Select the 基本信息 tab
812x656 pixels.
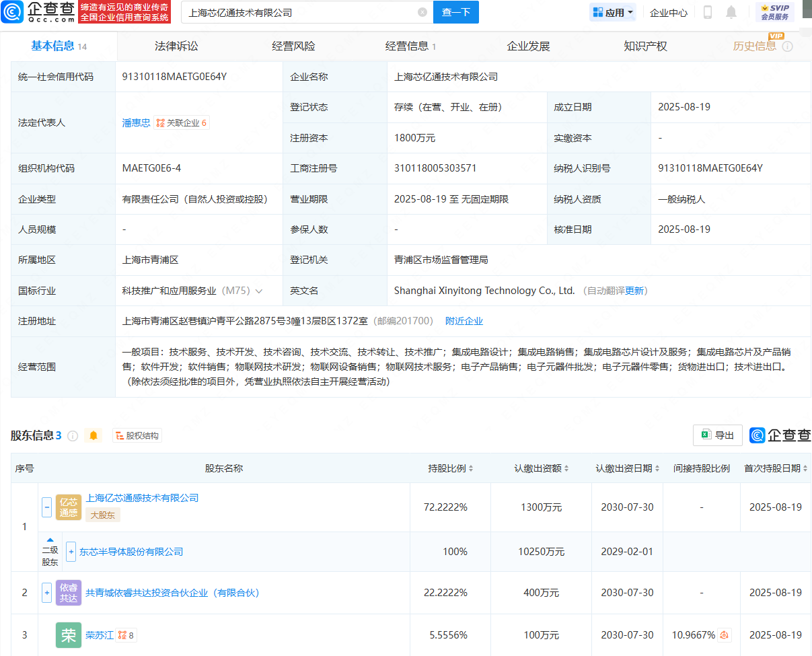click(x=59, y=46)
